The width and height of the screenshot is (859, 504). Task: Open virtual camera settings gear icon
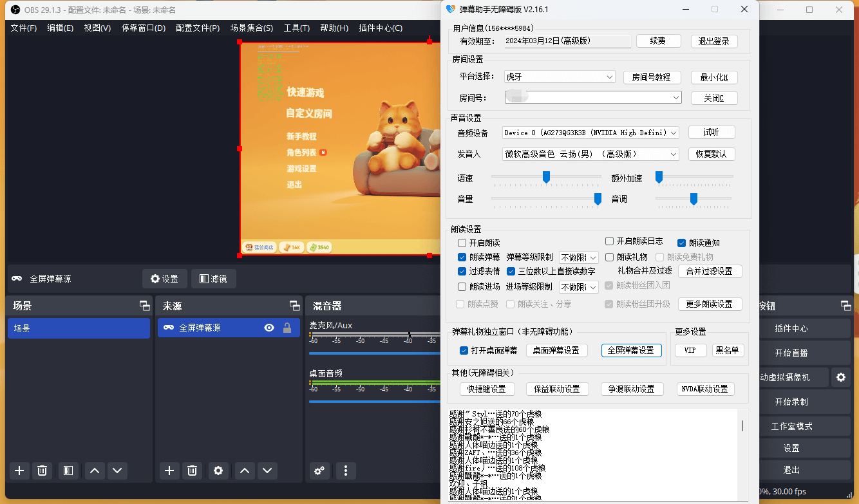coord(840,377)
